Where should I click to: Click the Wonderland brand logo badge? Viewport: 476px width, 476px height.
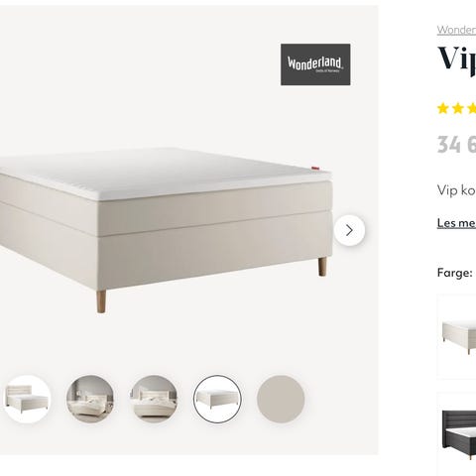[x=315, y=64]
